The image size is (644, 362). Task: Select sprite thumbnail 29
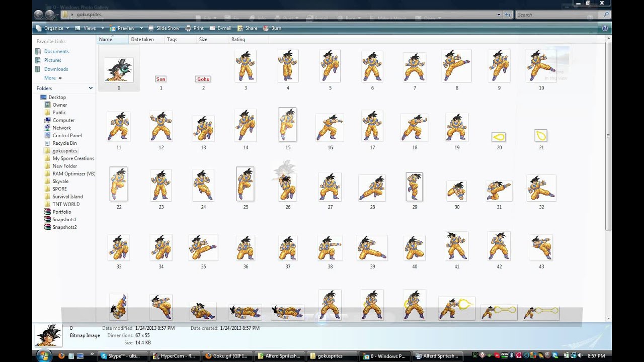[415, 187]
